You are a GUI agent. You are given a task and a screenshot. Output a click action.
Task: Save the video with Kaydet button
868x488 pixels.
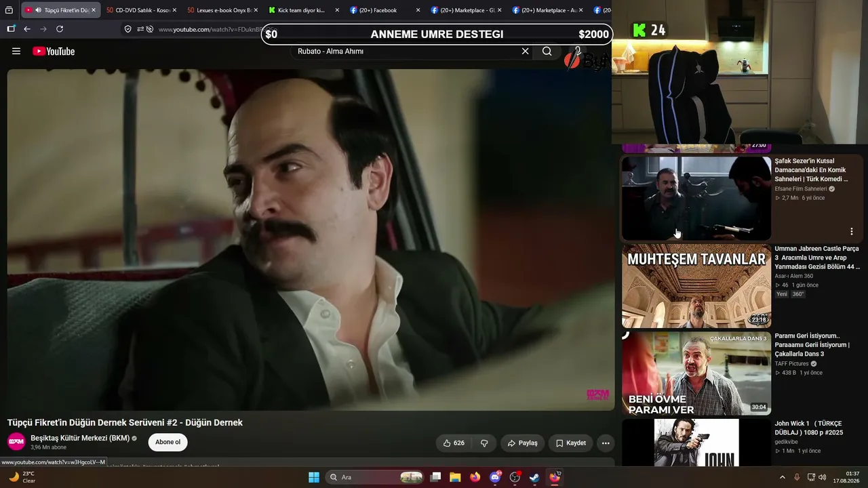[570, 443]
